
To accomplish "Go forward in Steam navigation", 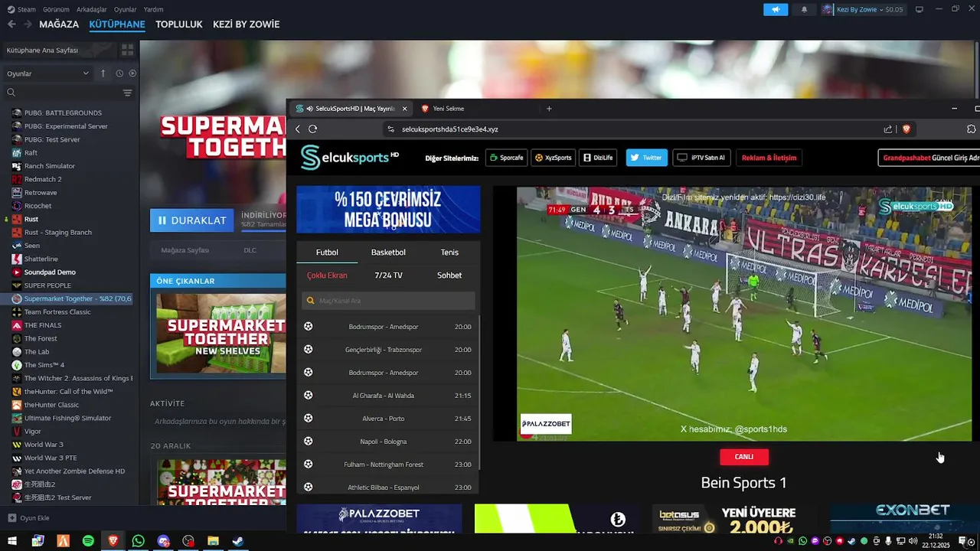I will click(28, 24).
